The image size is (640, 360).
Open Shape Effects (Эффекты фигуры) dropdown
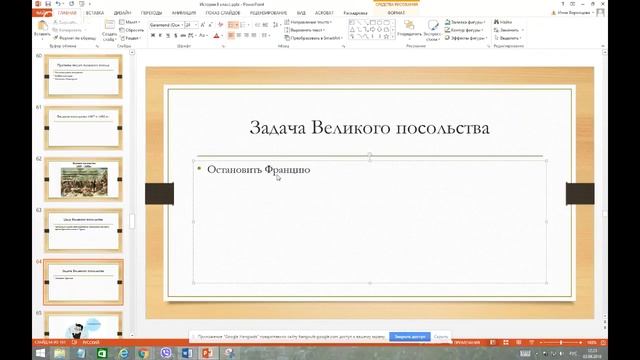pos(466,38)
